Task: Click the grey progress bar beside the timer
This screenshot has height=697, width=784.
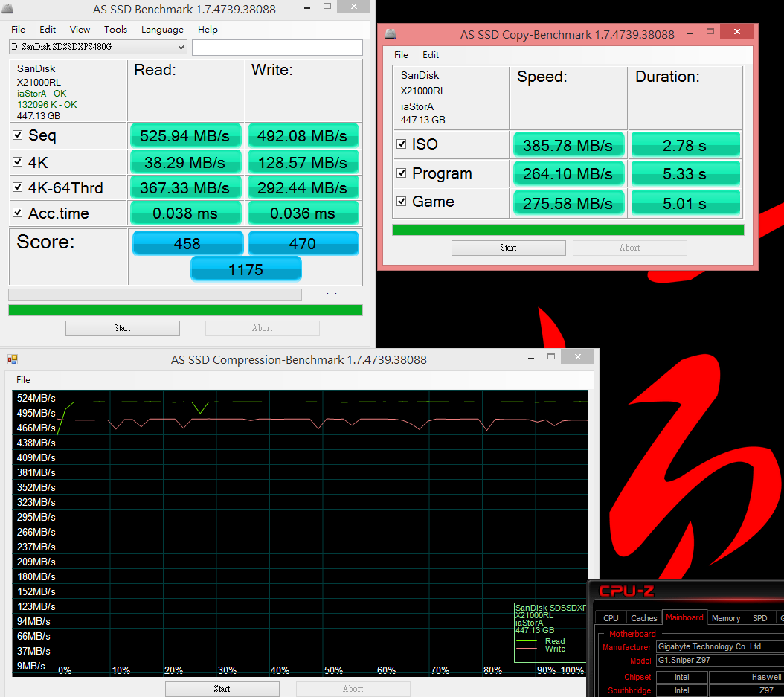Action: click(155, 295)
